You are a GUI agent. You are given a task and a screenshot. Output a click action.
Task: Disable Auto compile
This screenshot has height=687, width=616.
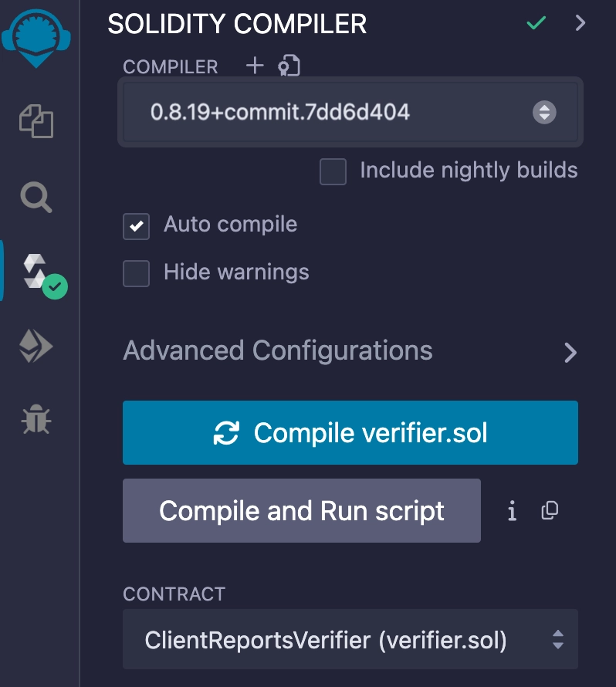136,225
